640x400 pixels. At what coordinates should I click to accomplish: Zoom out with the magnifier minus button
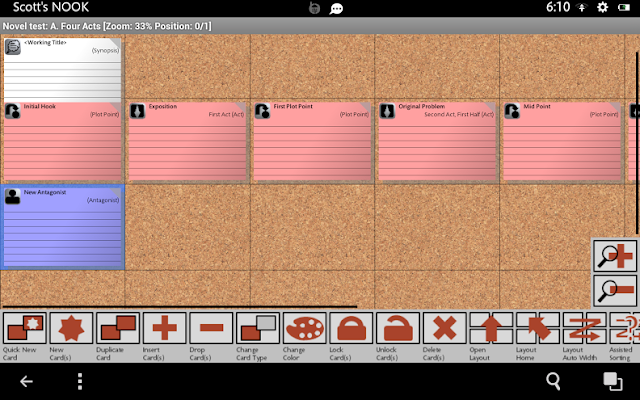click(x=615, y=291)
